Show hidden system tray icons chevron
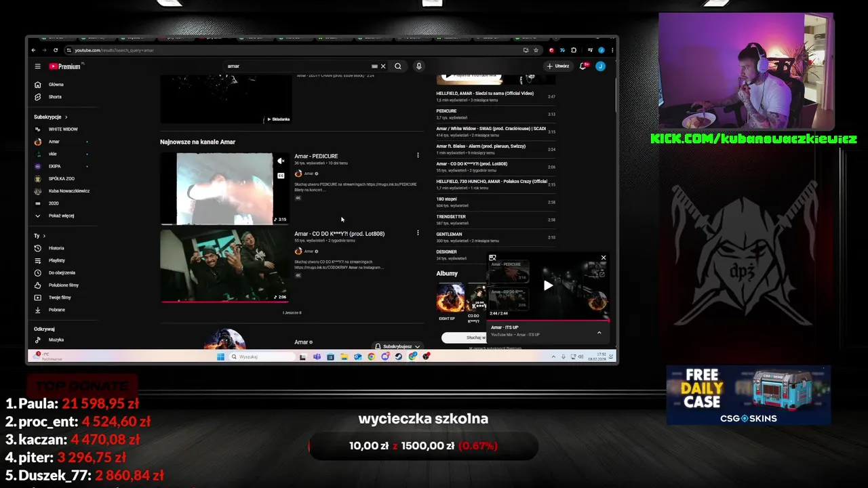Viewport: 868px width, 488px height. 553,357
